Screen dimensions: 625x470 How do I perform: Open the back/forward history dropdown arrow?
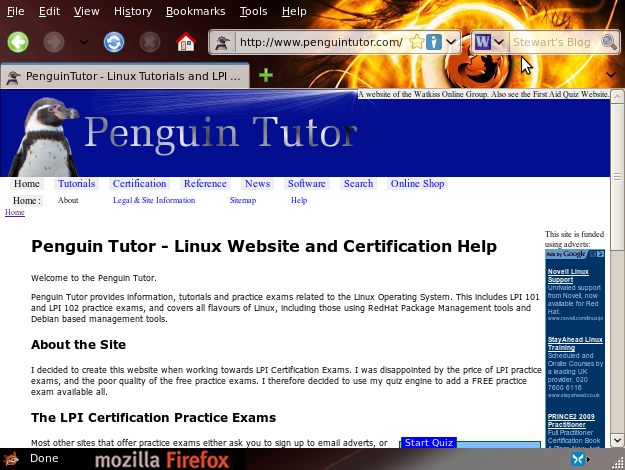click(x=84, y=41)
